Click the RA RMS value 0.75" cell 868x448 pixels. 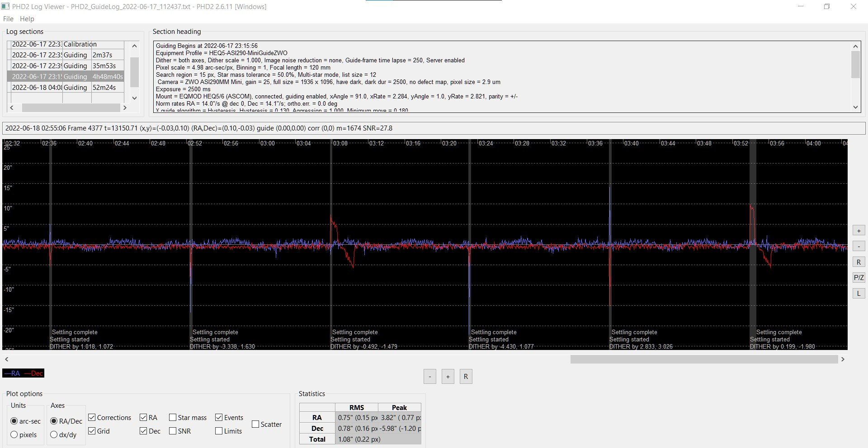click(x=357, y=418)
